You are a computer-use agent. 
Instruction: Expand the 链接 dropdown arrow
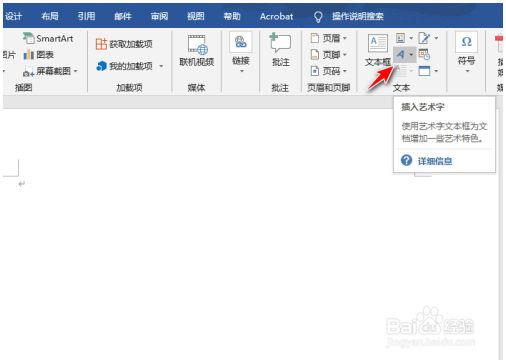tap(241, 71)
